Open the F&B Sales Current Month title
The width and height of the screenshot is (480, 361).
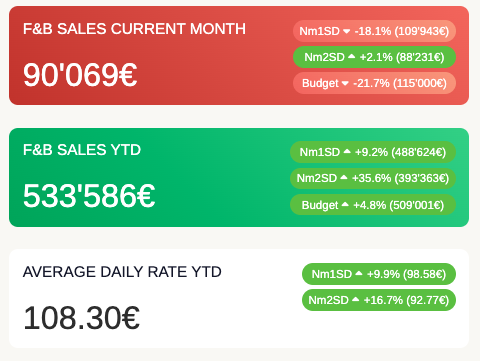(134, 29)
